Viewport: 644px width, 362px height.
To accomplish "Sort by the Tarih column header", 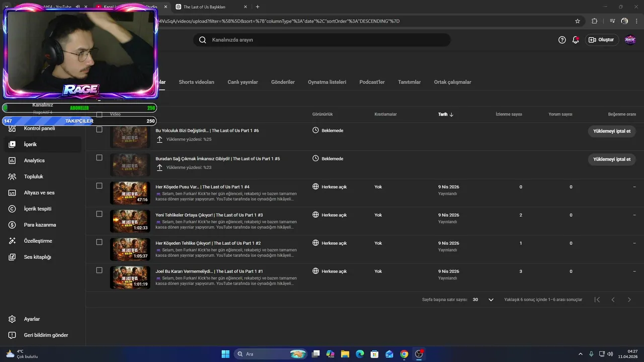I will [446, 114].
